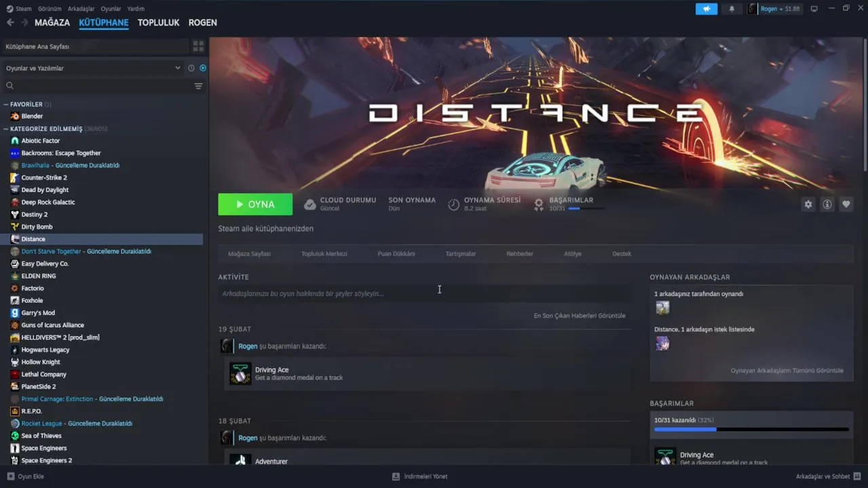Screen dimensions: 868x488
Task: Click avatar of friend wishlisting Distance
Action: [663, 344]
